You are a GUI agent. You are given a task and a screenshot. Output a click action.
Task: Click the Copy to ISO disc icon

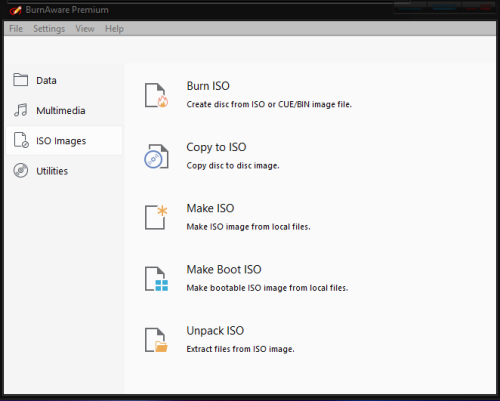coord(156,156)
